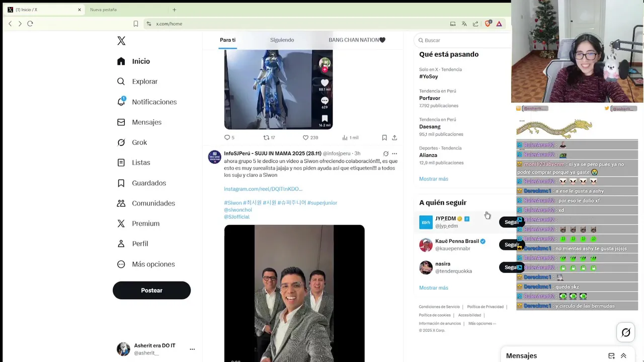The height and width of the screenshot is (362, 644).
Task: Go back in the browser
Action: pos(10,24)
